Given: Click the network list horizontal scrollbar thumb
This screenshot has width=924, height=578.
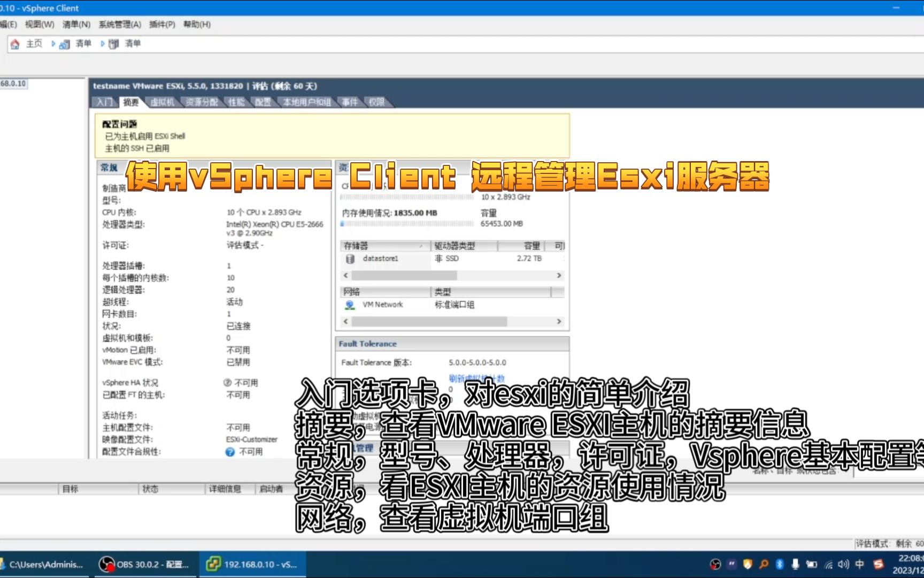Looking at the screenshot, I should point(429,322).
